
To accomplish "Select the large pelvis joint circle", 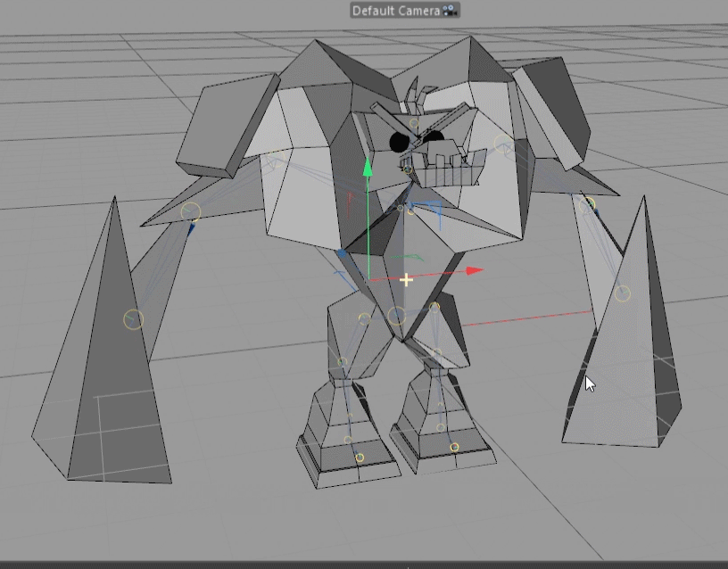I will [x=396, y=316].
